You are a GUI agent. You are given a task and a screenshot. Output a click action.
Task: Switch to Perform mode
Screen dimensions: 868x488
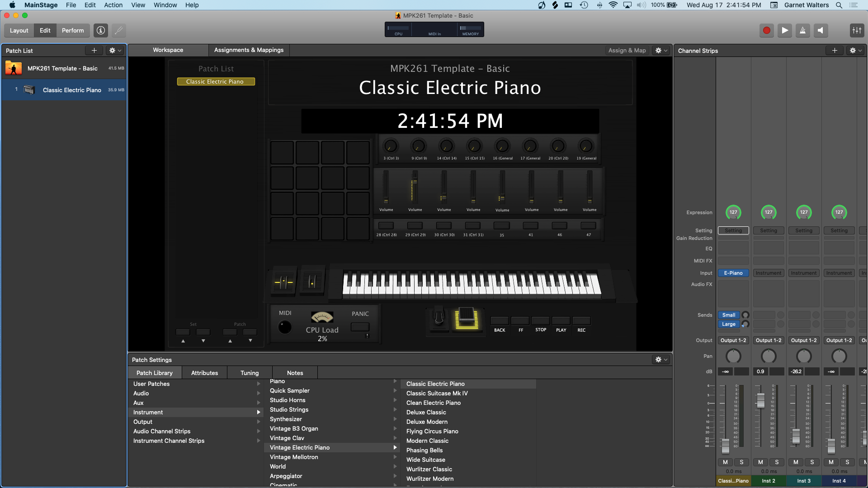coord(73,30)
